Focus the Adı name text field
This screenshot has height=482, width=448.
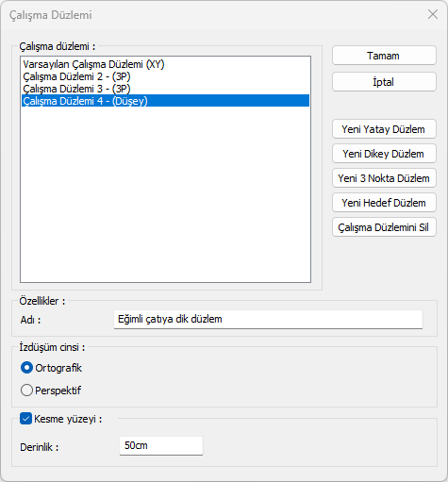pos(268,319)
